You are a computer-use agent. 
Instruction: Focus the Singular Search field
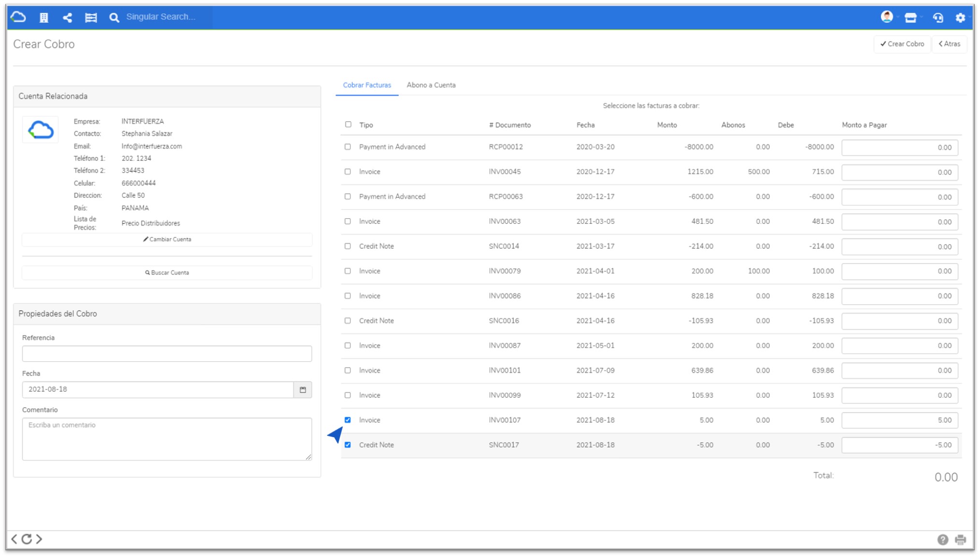click(x=167, y=17)
